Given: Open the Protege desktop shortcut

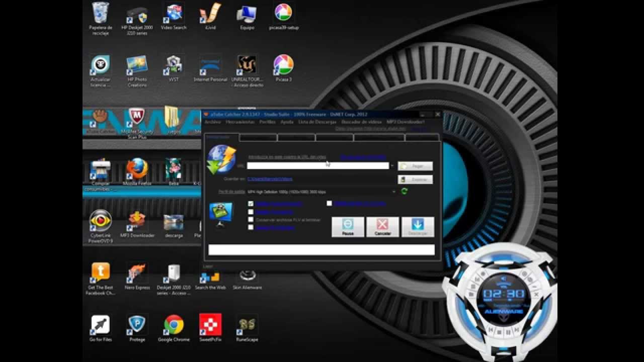Looking at the screenshot, I should (x=137, y=329).
